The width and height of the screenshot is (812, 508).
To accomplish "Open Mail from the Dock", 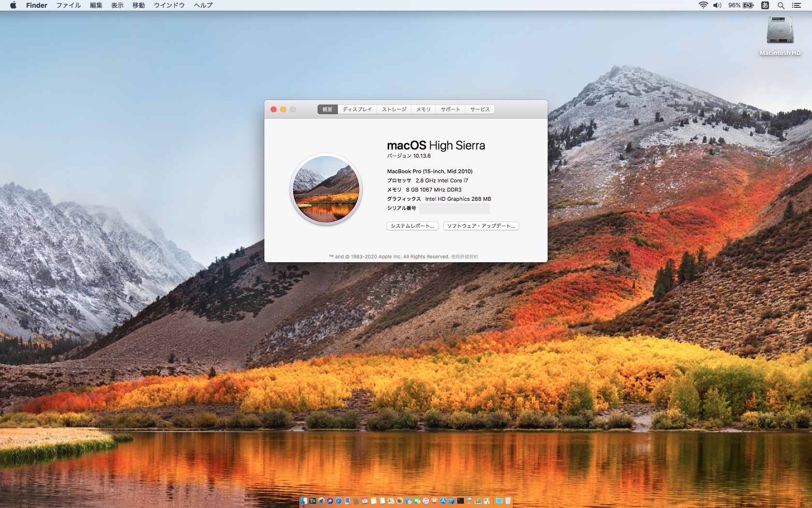I will click(x=348, y=501).
